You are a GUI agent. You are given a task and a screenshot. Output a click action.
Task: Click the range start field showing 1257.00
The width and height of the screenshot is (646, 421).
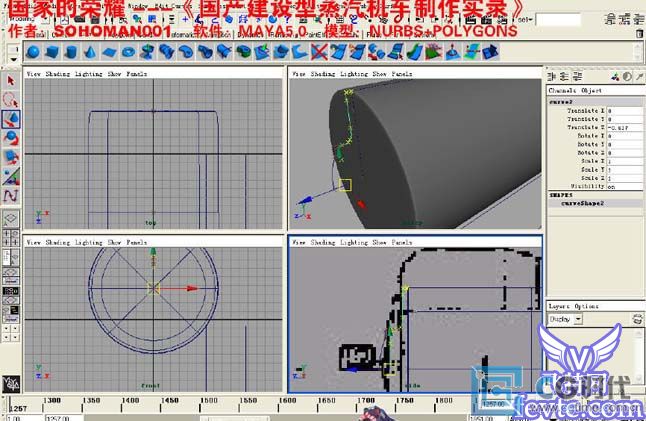coord(63,418)
